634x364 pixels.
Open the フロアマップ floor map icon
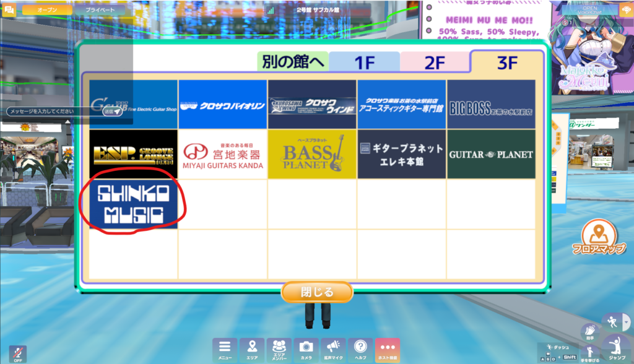(x=599, y=238)
